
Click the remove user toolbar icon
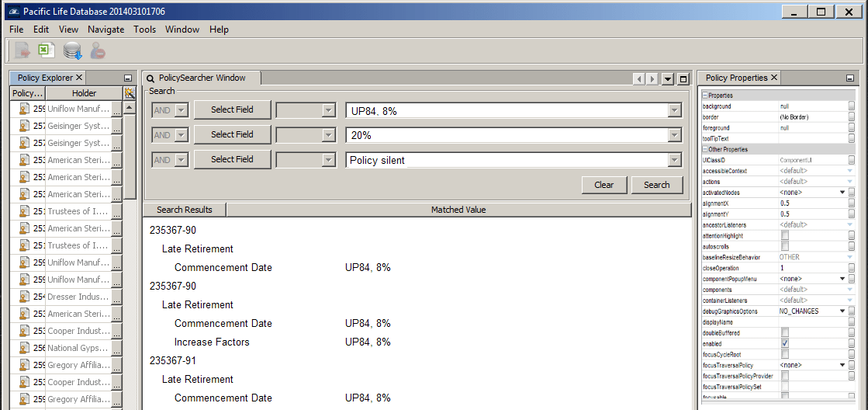click(x=98, y=51)
